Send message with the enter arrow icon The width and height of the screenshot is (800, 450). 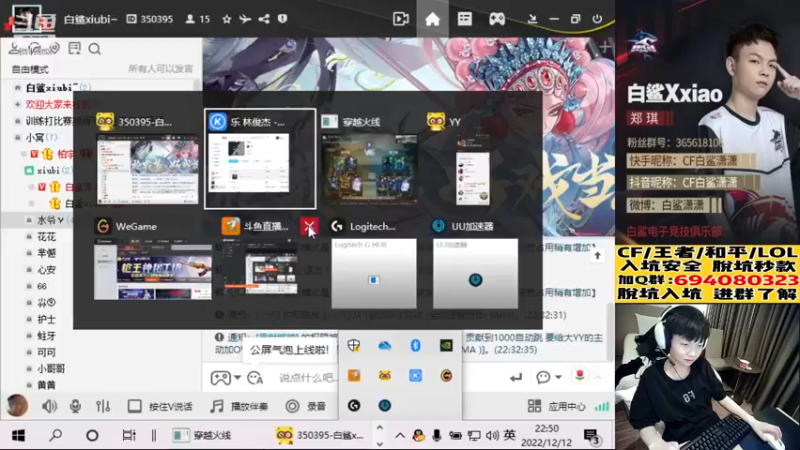516,378
